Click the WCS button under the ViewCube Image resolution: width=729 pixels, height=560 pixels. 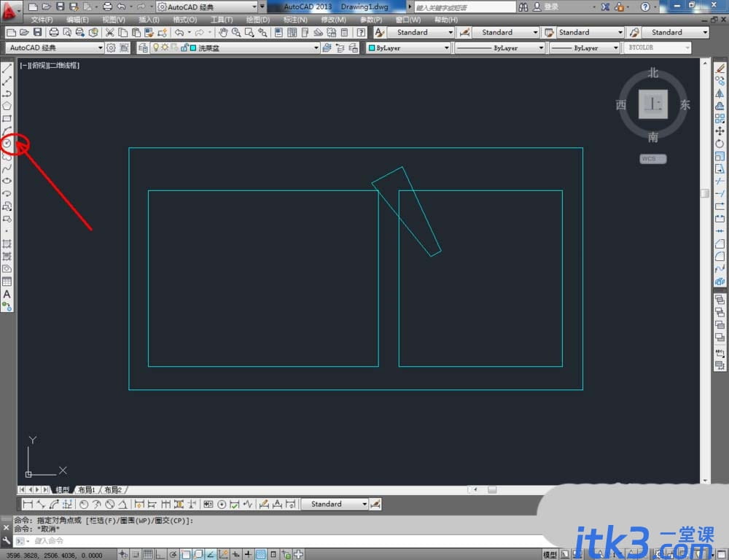pyautogui.click(x=652, y=159)
